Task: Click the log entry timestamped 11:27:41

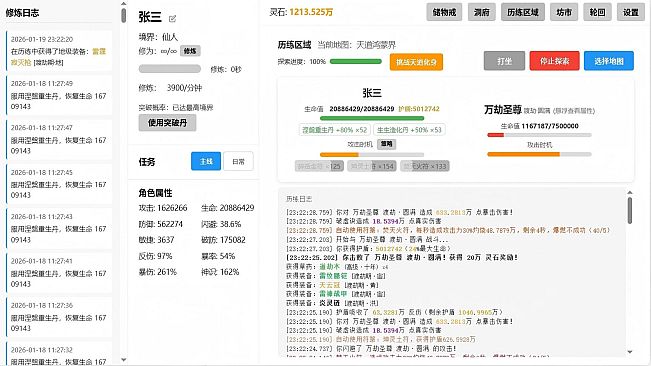Action: coord(59,273)
